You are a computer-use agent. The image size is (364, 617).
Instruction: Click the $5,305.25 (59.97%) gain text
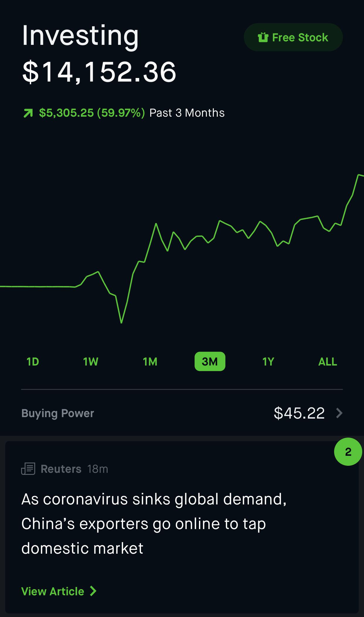[x=92, y=113]
